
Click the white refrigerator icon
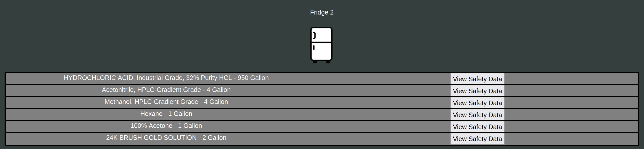point(321,45)
